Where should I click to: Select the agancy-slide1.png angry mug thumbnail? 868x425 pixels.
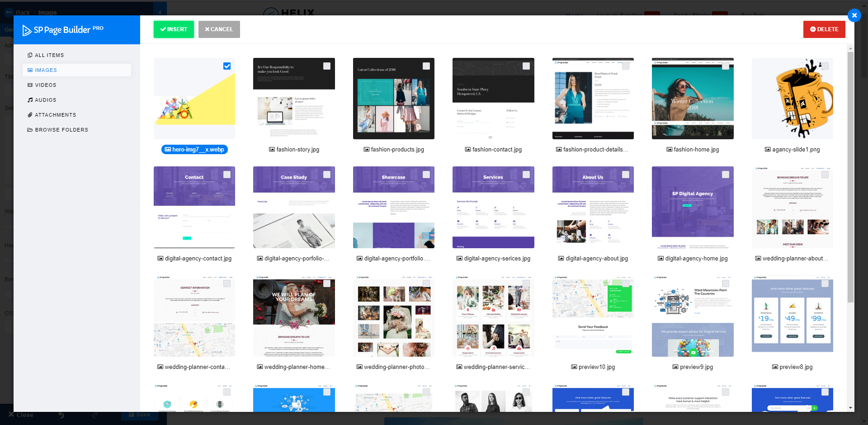(793, 99)
